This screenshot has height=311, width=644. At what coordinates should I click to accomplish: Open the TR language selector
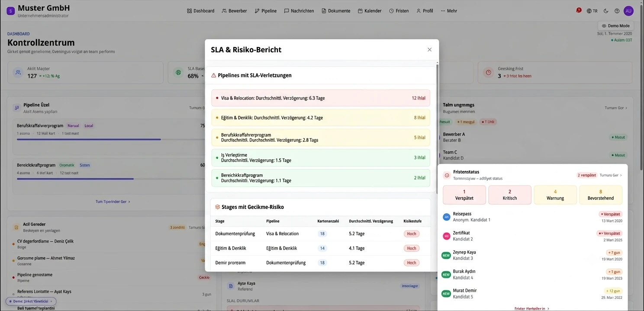click(592, 11)
